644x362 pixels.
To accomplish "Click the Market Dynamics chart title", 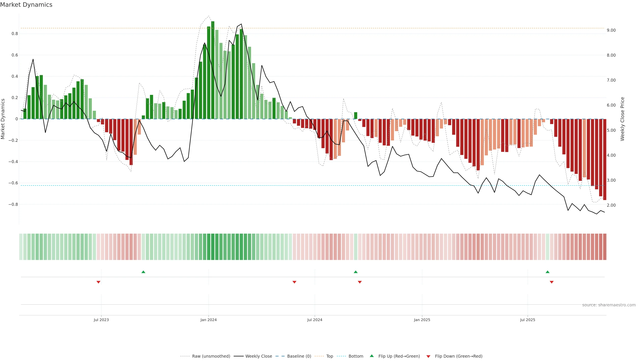I will click(26, 5).
